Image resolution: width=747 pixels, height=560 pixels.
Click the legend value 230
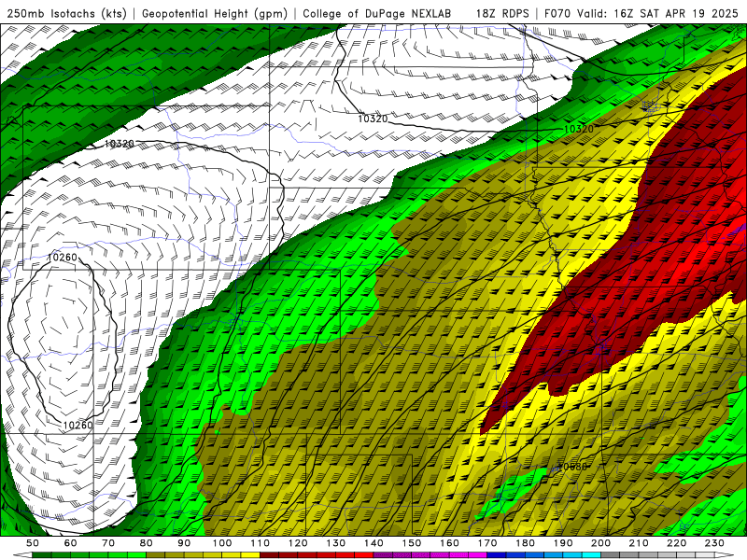tap(715, 543)
